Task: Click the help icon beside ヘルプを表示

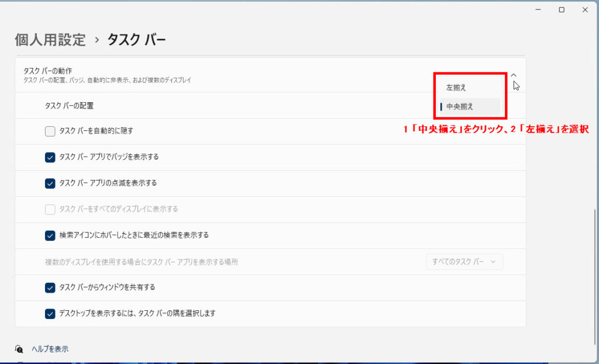Action: (x=19, y=349)
